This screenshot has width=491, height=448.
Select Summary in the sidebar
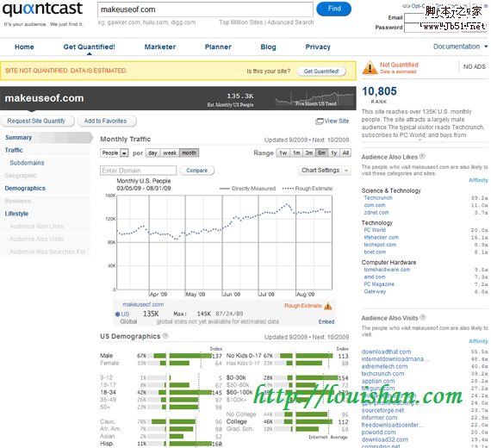point(18,138)
